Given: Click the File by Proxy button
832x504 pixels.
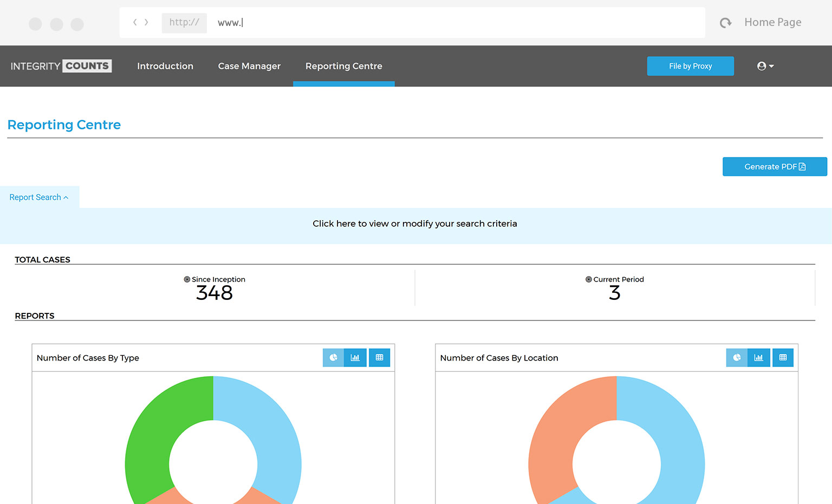Looking at the screenshot, I should pyautogui.click(x=691, y=66).
